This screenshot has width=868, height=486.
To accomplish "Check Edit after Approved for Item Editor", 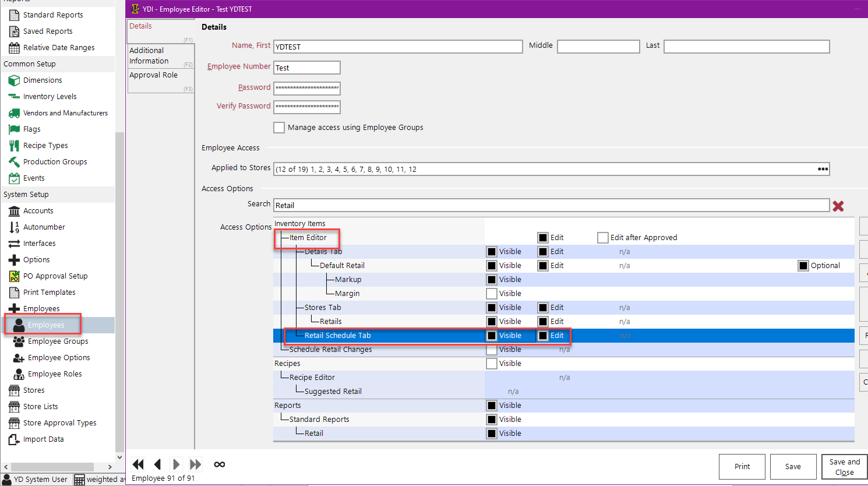I will coord(603,238).
